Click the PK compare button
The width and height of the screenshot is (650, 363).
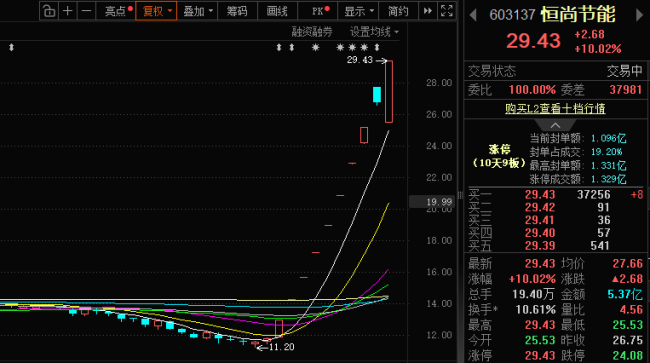318,11
